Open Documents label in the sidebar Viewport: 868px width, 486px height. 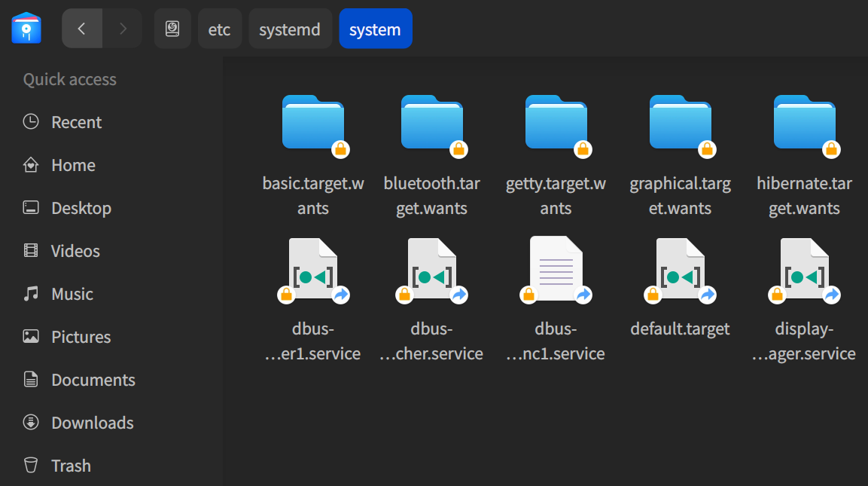point(93,380)
